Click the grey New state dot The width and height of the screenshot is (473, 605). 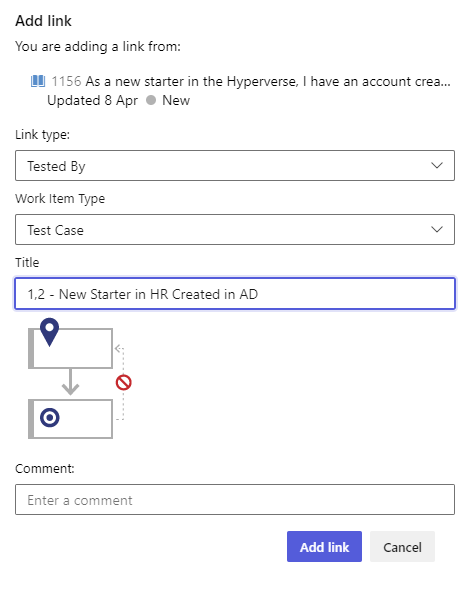point(151,100)
